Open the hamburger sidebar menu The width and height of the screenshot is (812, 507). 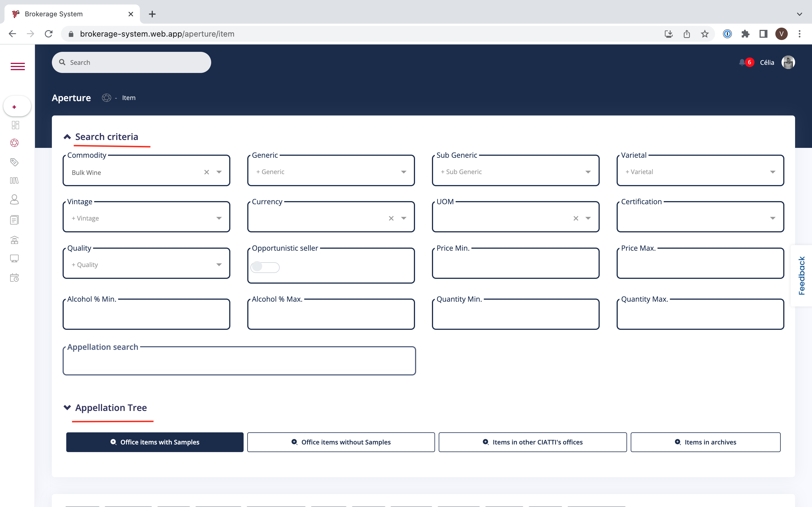click(x=17, y=66)
